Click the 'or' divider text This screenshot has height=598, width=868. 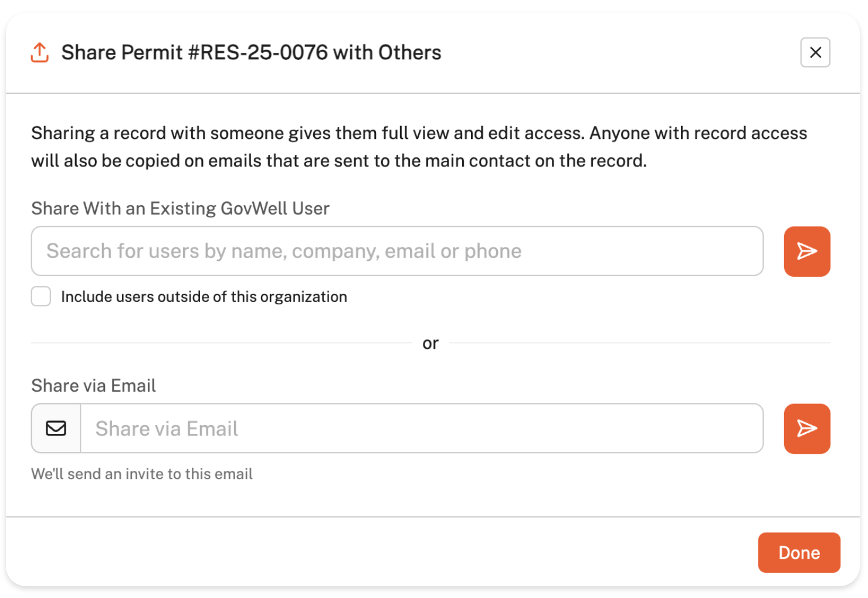430,343
